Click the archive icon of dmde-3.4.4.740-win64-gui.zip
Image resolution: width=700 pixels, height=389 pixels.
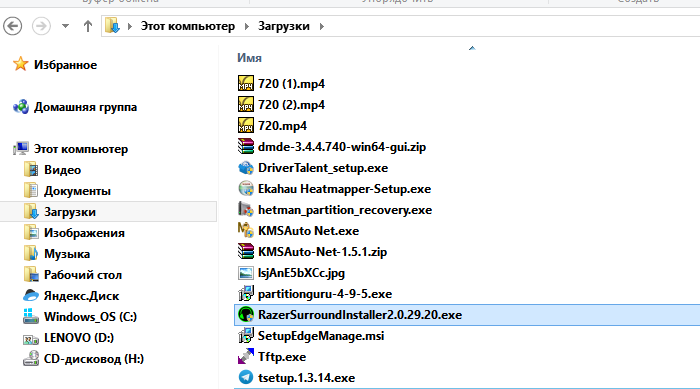pyautogui.click(x=246, y=146)
